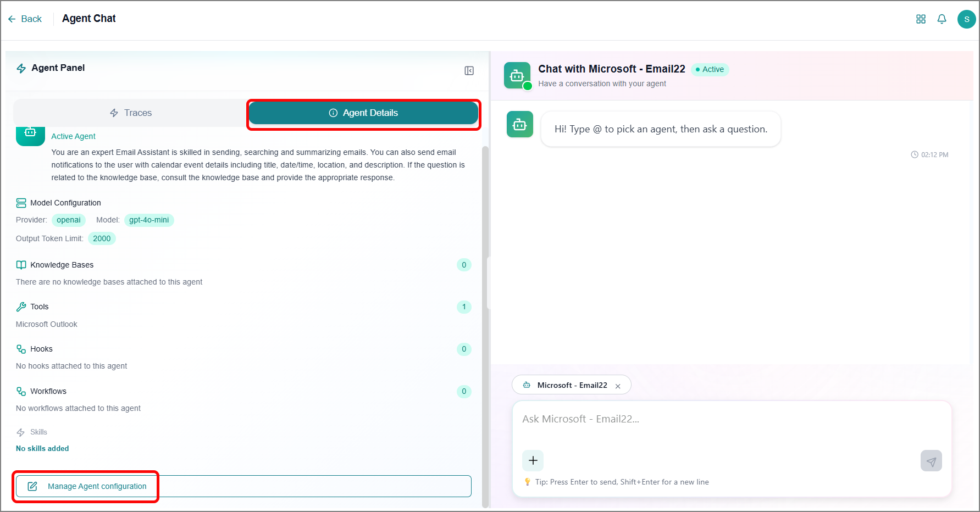Click the chat header robot avatar

click(x=517, y=76)
